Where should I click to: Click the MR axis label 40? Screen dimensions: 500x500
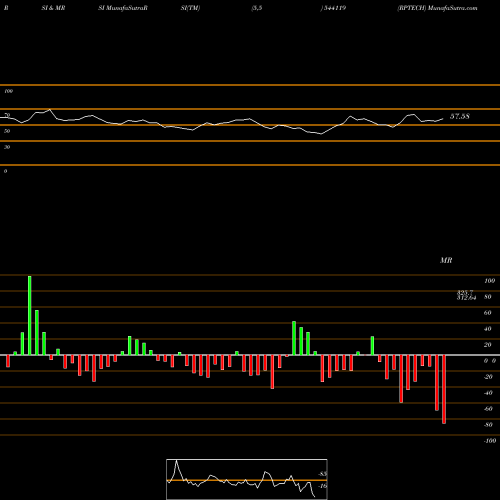pyautogui.click(x=488, y=329)
